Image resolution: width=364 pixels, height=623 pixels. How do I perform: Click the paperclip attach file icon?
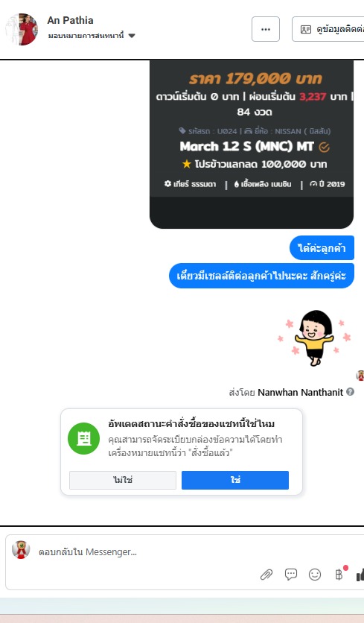coord(266,575)
